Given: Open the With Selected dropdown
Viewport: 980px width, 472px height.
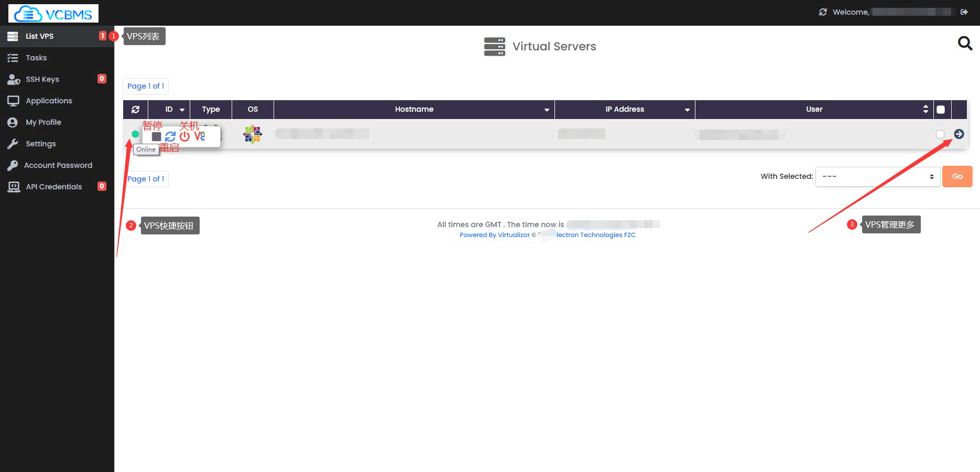Looking at the screenshot, I should [878, 177].
